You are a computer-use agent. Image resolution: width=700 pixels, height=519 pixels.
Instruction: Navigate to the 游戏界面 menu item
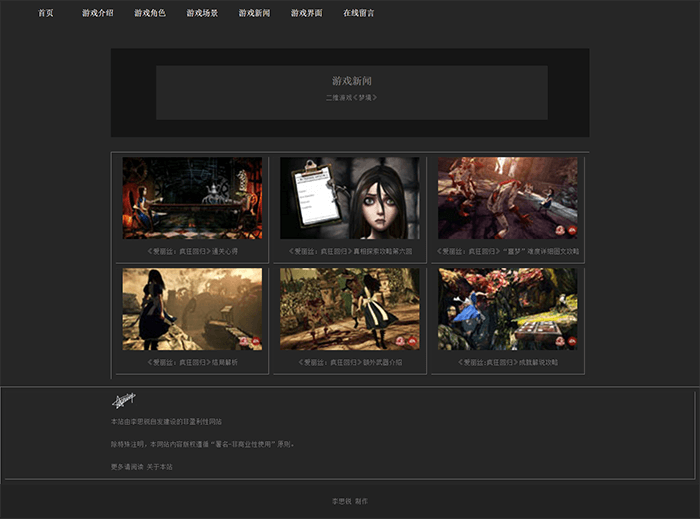tap(307, 14)
